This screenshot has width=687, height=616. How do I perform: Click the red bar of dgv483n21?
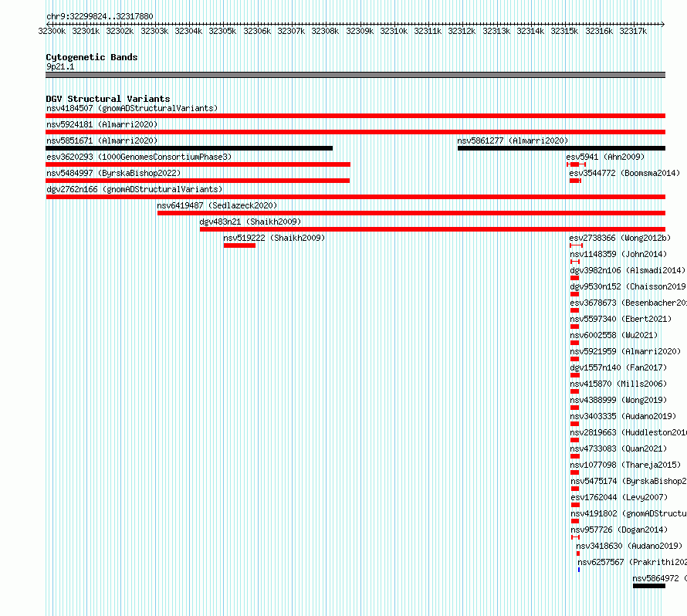432,229
